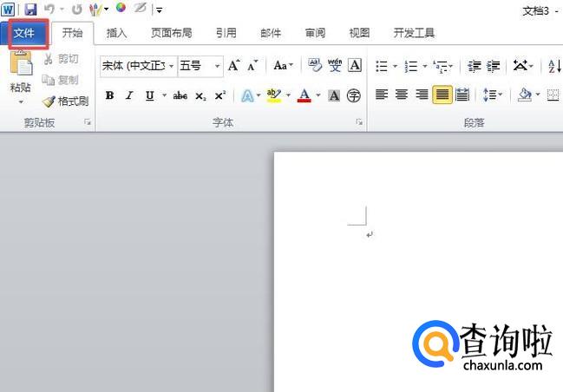Toggle strikethrough abc formatting
This screenshot has width=563, height=392.
coord(180,95)
